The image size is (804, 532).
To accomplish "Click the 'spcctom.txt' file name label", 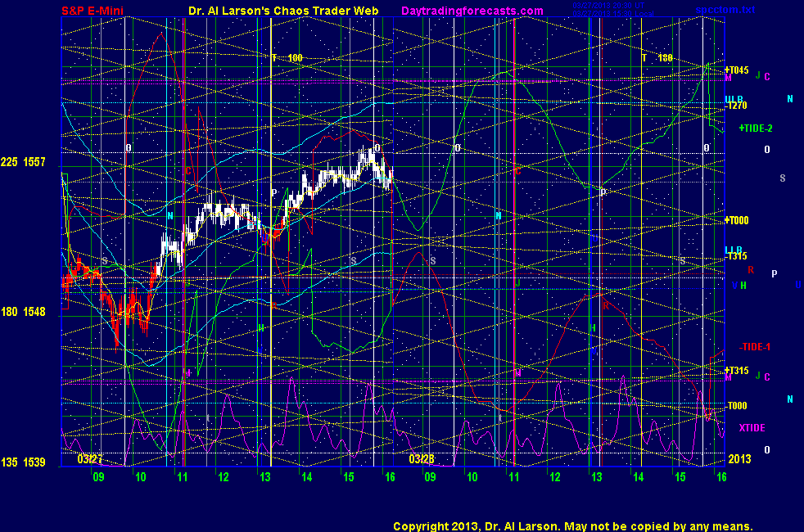I will coord(725,10).
